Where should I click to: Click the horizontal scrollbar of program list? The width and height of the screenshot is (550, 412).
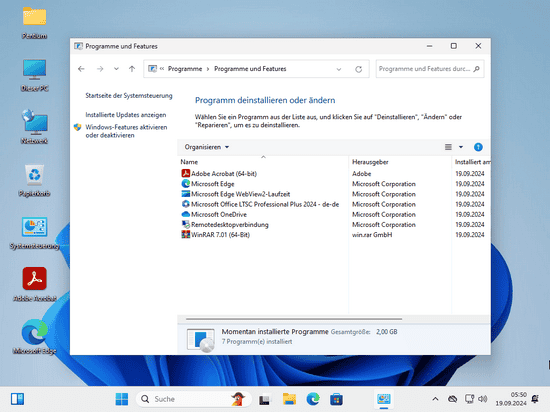(x=294, y=319)
